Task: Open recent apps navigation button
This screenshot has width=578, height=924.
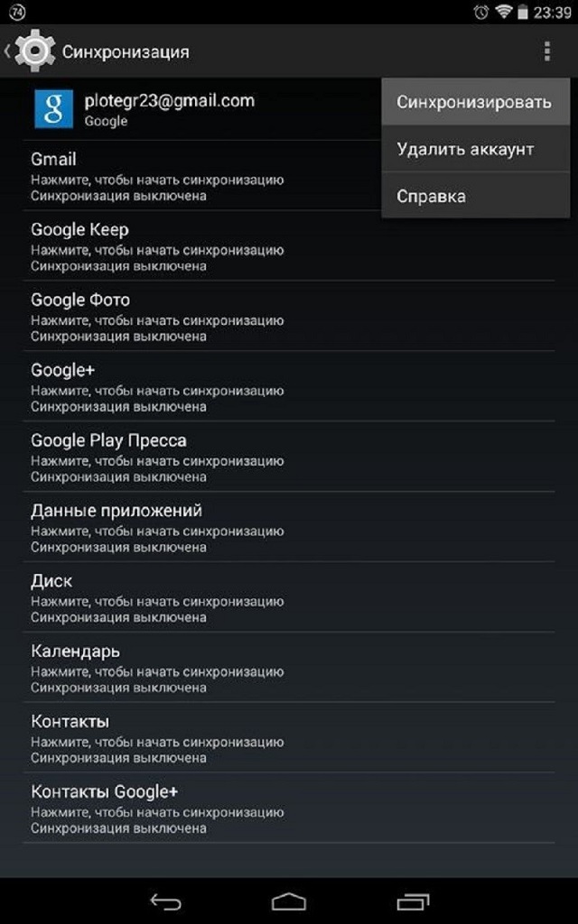Action: tap(412, 901)
